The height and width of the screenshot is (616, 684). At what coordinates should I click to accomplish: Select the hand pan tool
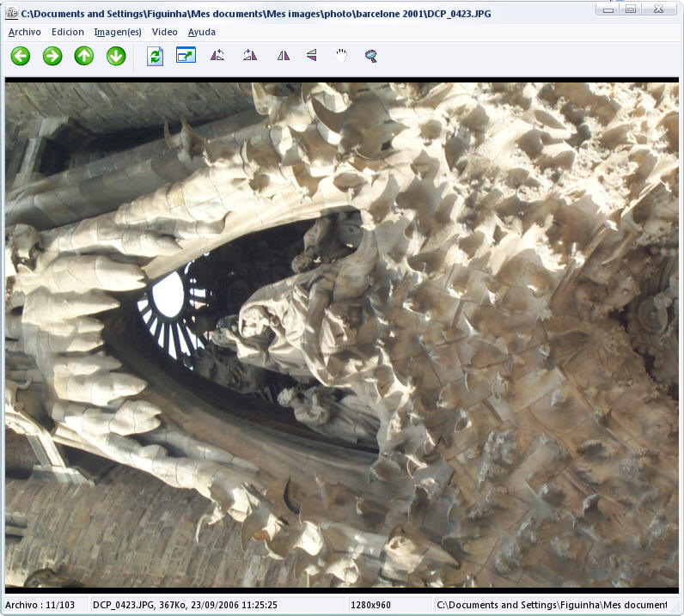pos(341,55)
